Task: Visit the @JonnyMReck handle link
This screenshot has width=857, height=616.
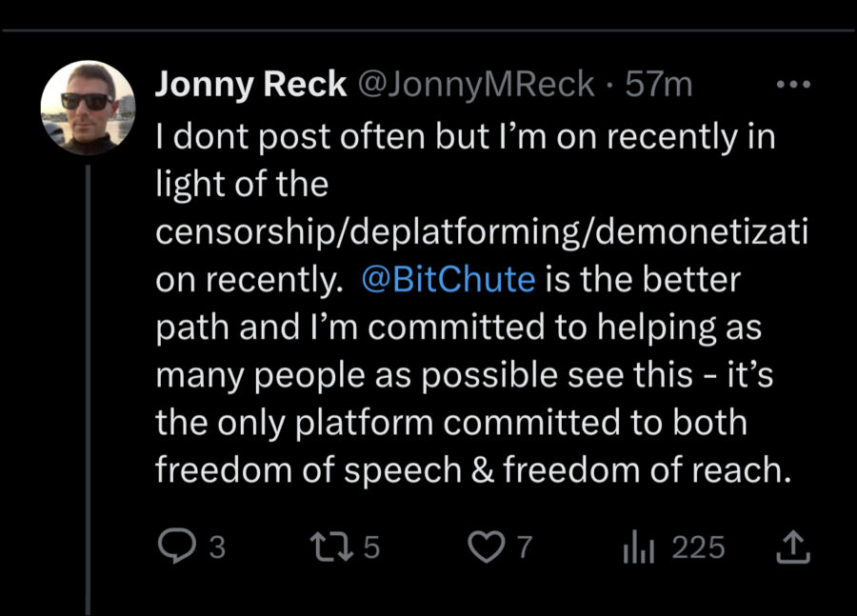Action: 475,85
